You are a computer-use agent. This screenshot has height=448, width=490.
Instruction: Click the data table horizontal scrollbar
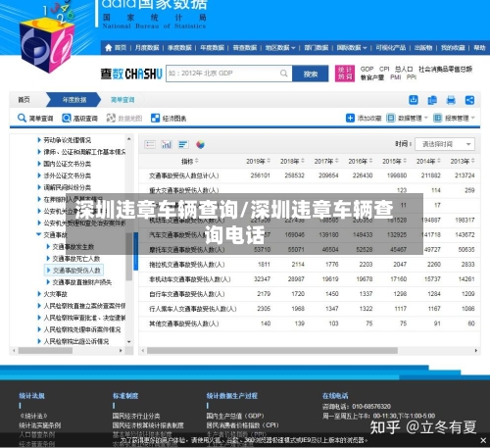(x=272, y=351)
